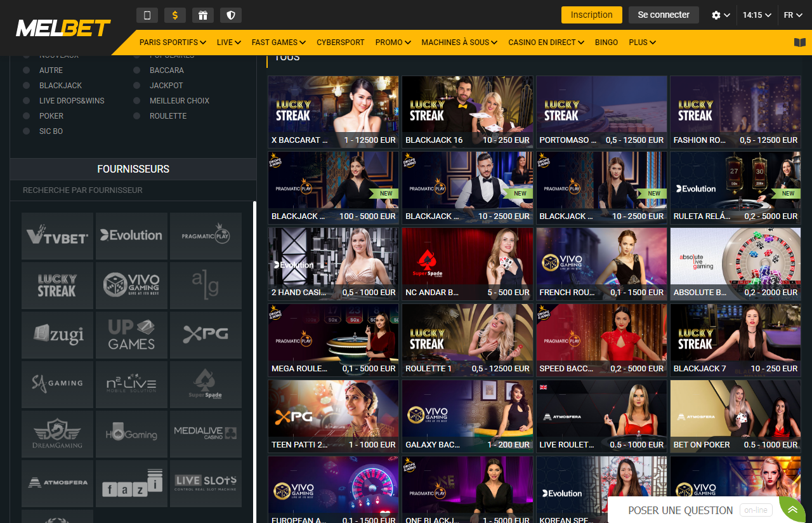Select the Lucky Streak provider logo
812x523 pixels.
pyautogui.click(x=58, y=286)
